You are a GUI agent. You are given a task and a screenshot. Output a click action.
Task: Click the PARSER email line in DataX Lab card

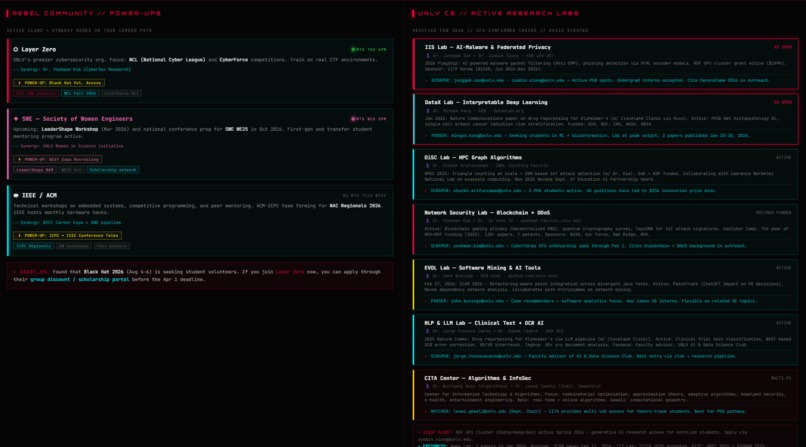[x=587, y=136]
